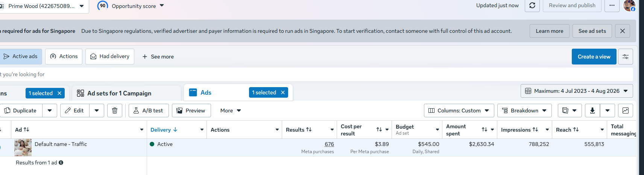Image resolution: width=644 pixels, height=175 pixels.
Task: Open the reports icon dropdown
Action: click(570, 111)
